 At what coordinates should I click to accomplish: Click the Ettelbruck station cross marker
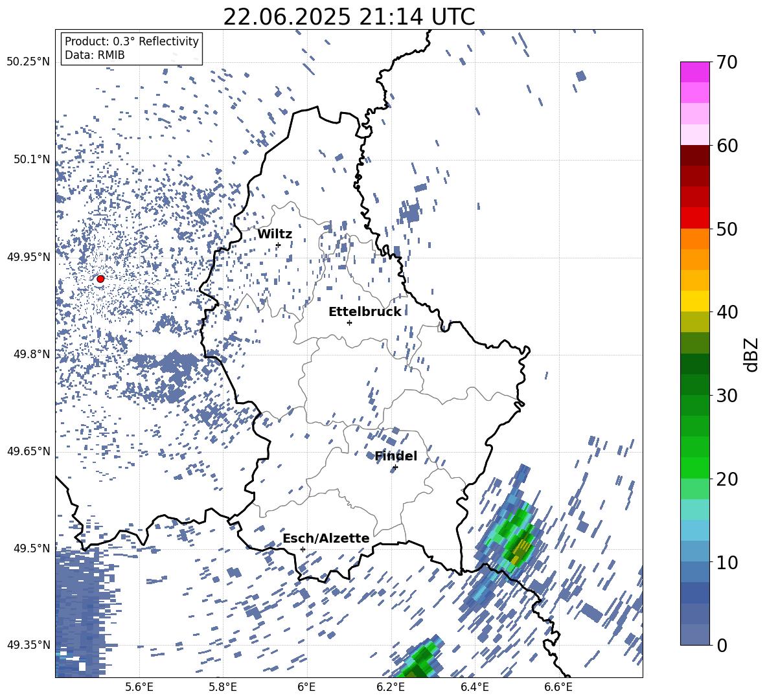[x=349, y=322]
